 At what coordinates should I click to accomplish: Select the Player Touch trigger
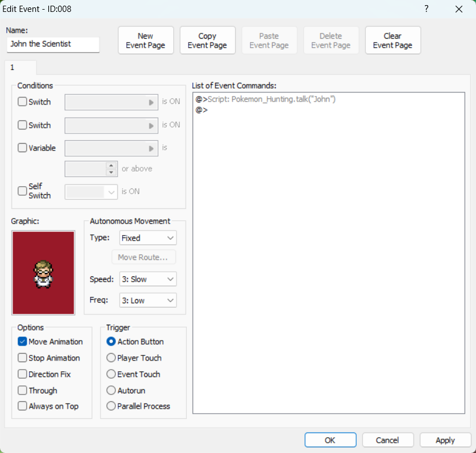pos(111,358)
